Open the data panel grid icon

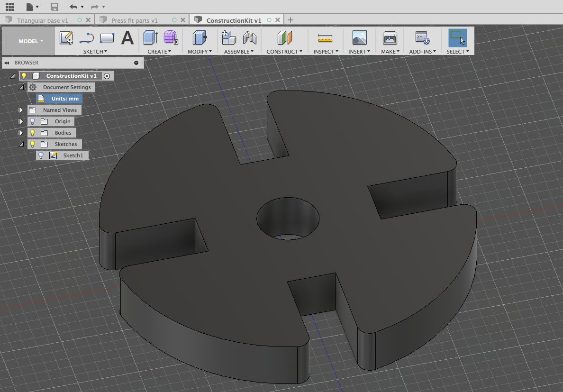[9, 7]
